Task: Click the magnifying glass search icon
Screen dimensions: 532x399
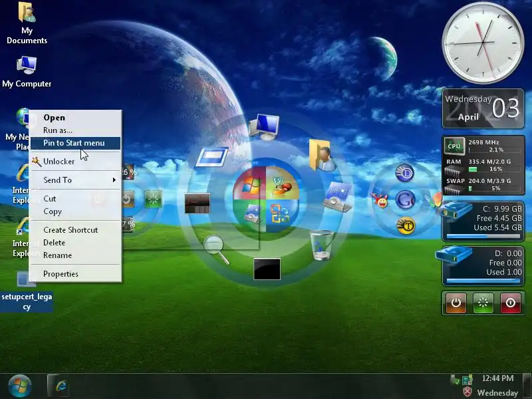Action: (x=217, y=249)
